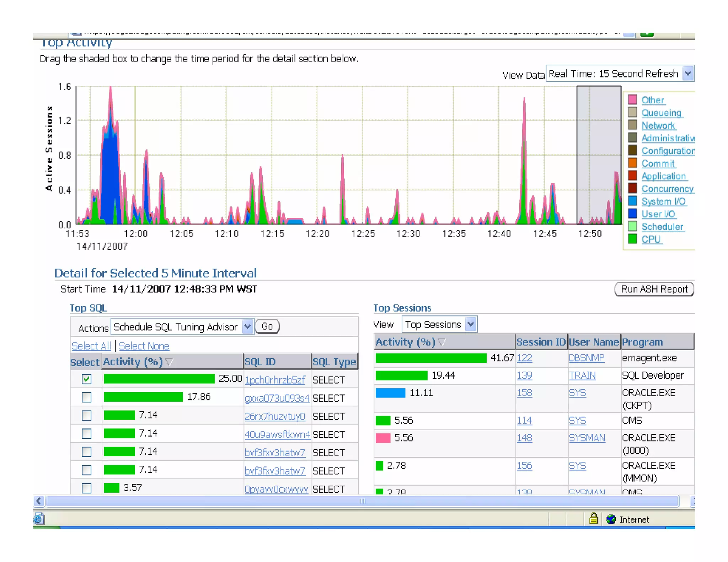Screen dimensions: 728x562
Task: Open the DBSNMP user name link
Action: pyautogui.click(x=587, y=358)
